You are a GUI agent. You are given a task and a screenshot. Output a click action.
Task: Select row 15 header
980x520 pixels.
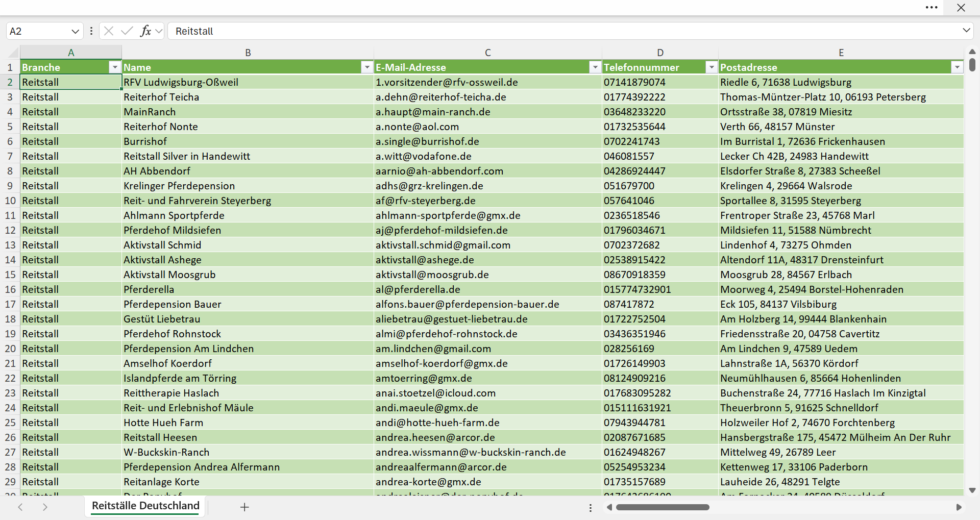pyautogui.click(x=10, y=275)
